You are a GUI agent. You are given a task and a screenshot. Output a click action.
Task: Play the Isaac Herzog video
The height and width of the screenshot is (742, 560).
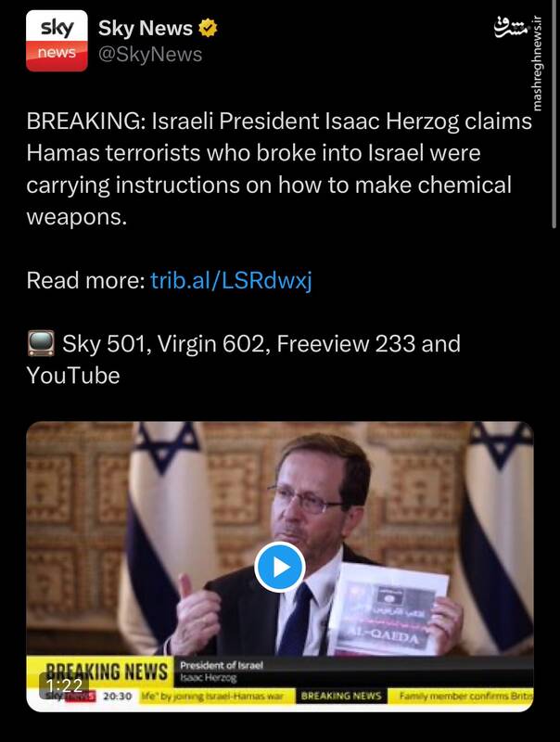tap(279, 567)
